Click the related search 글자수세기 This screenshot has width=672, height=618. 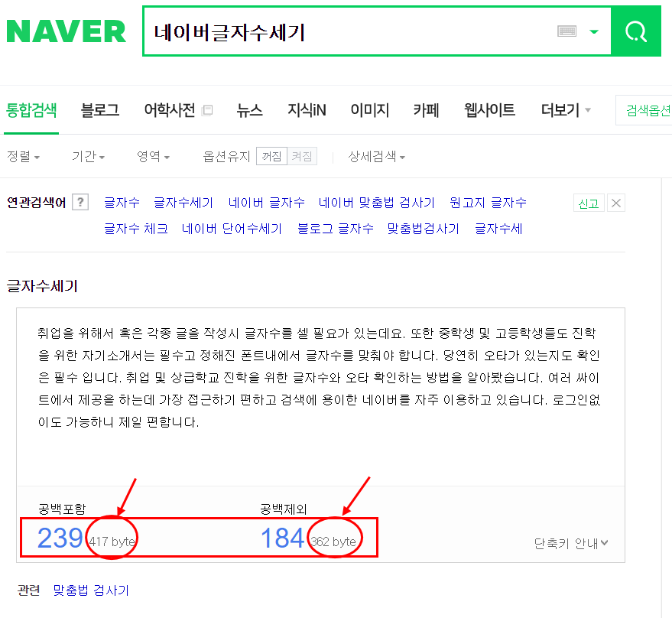(x=183, y=203)
